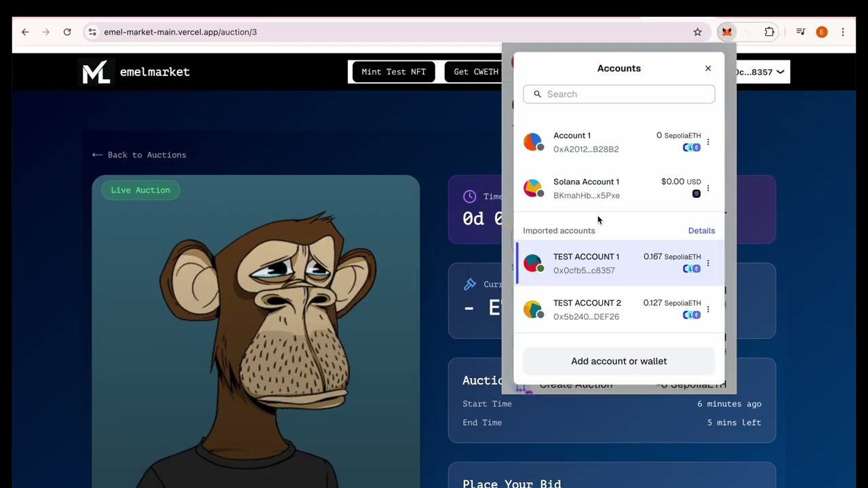
Task: Select Solana Account 1
Action: 619,188
